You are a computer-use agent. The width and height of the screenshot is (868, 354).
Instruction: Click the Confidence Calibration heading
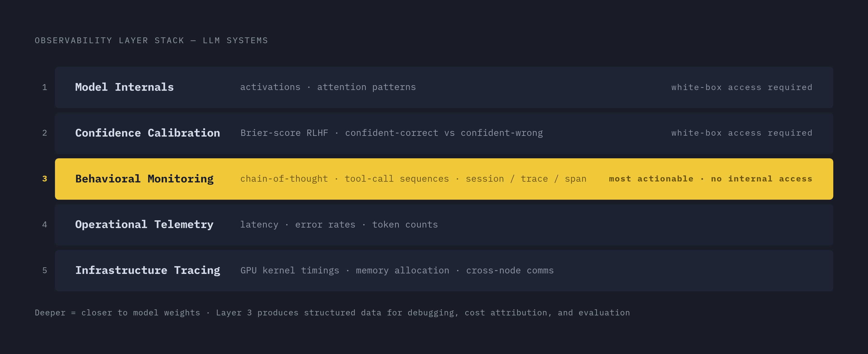coord(148,133)
